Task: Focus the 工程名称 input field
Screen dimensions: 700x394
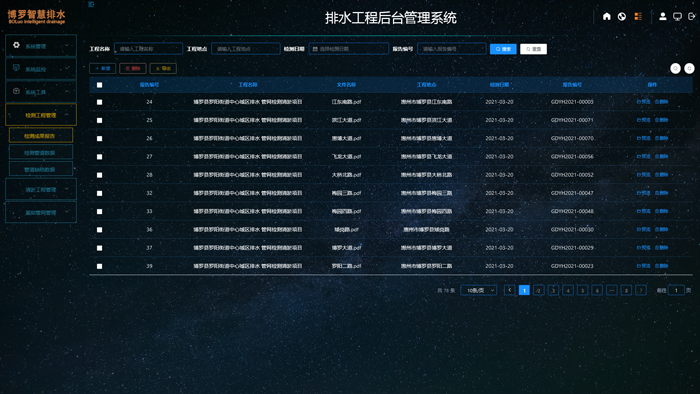Action: coord(149,49)
